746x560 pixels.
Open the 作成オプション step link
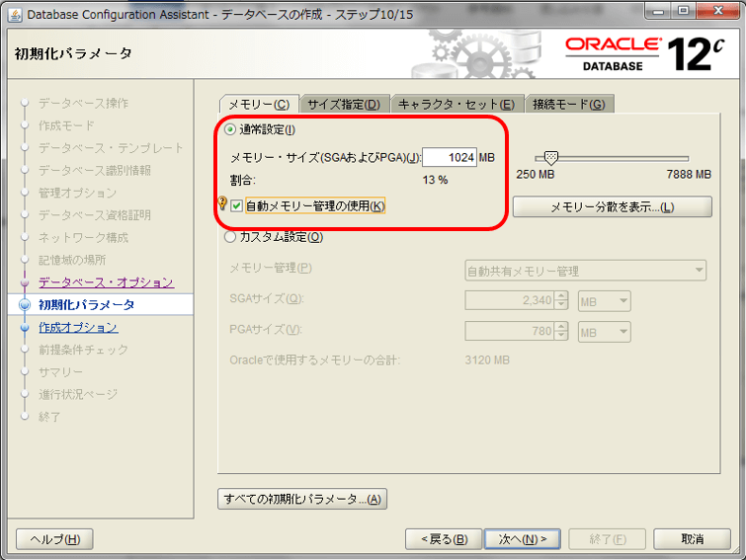[x=78, y=327]
